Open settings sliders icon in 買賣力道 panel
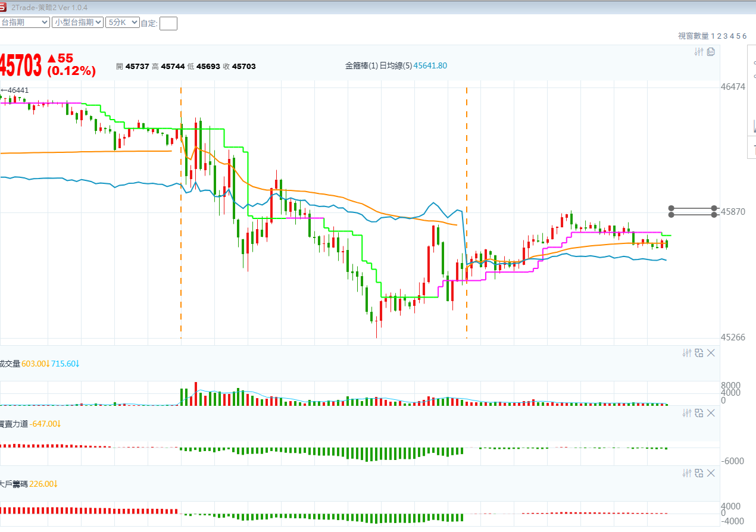The width and height of the screenshot is (756, 532). click(687, 413)
